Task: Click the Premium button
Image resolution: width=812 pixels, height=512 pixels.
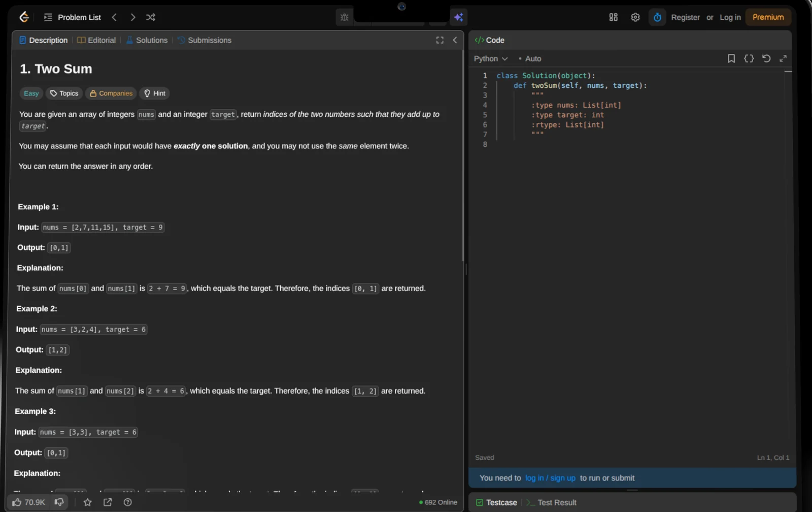Action: coord(768,17)
